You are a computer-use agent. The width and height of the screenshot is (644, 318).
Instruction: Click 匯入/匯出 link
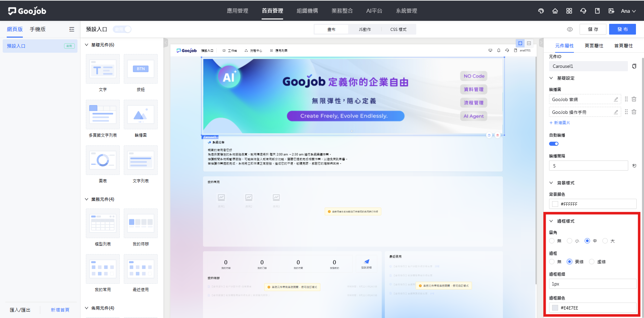click(x=20, y=310)
